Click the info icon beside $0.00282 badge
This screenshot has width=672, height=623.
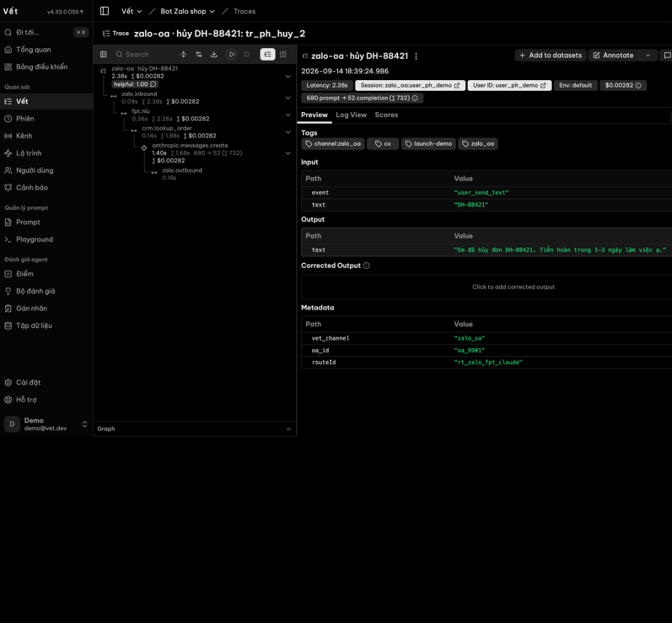click(x=638, y=86)
